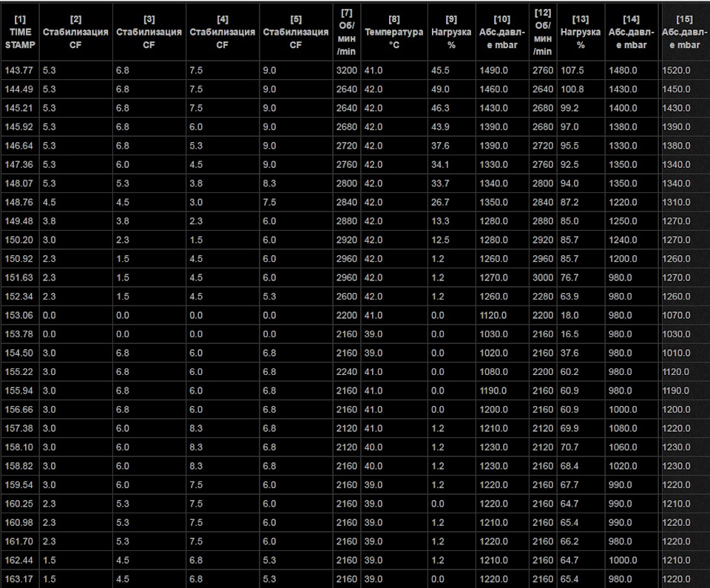Viewport: 710px width, 588px height.
Task: Select the timestamp cell 161.70
Action: [19, 541]
